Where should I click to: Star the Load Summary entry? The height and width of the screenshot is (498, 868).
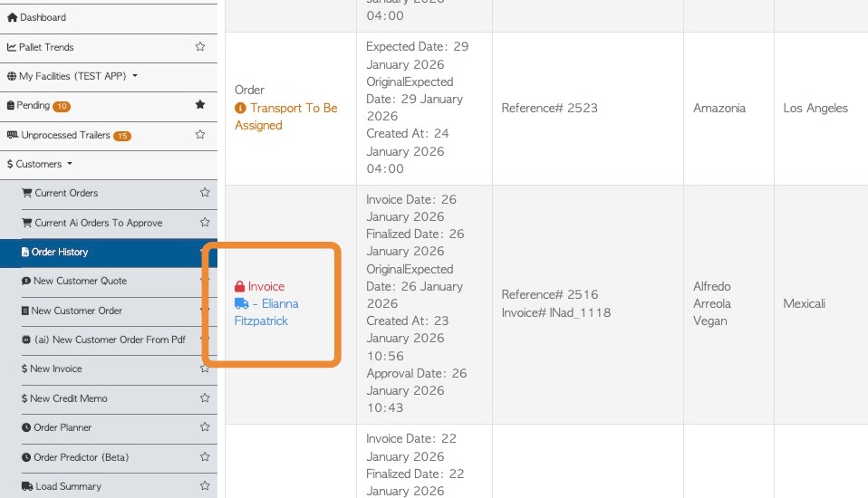click(x=205, y=486)
